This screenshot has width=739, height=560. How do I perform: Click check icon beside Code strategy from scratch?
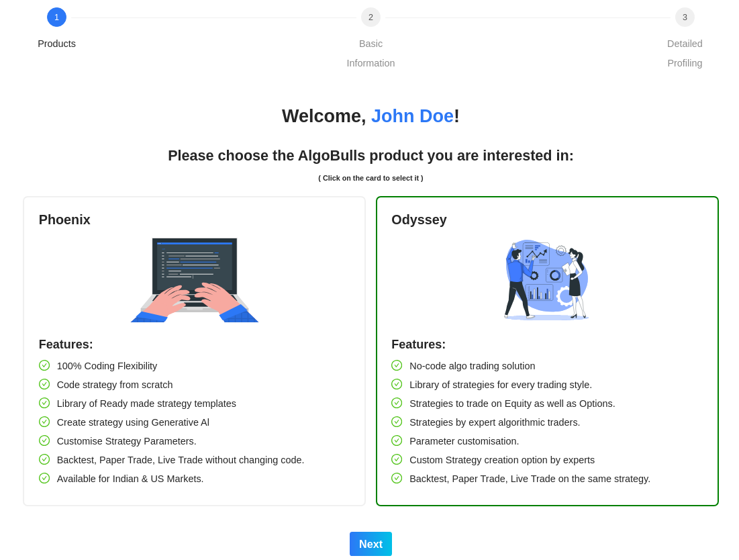(x=44, y=384)
